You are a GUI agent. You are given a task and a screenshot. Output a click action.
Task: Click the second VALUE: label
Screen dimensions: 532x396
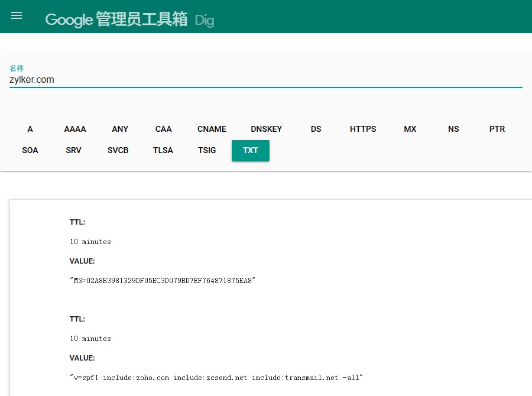click(82, 358)
